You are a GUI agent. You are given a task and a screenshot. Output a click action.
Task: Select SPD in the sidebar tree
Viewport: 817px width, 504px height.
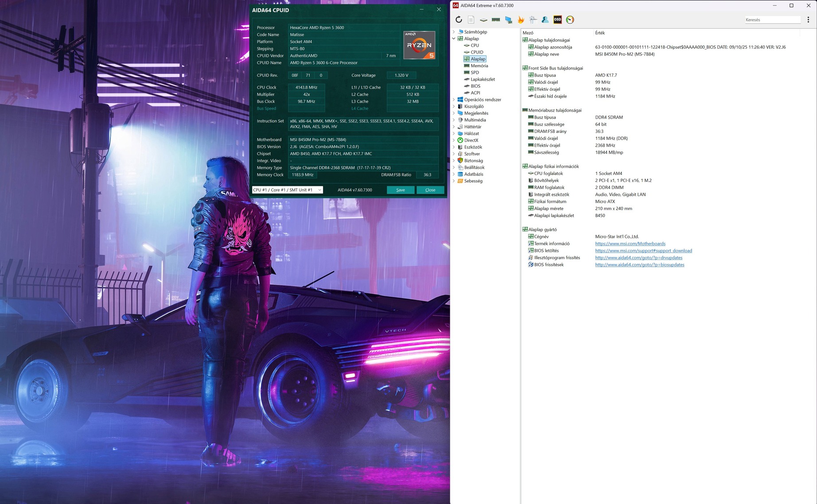[x=475, y=73]
